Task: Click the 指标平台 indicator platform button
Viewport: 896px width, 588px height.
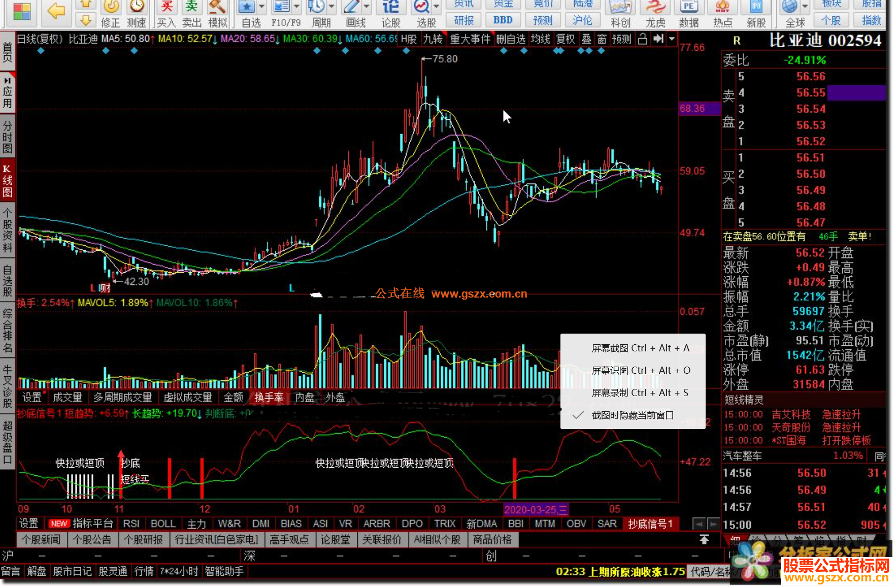Action: coord(93,524)
